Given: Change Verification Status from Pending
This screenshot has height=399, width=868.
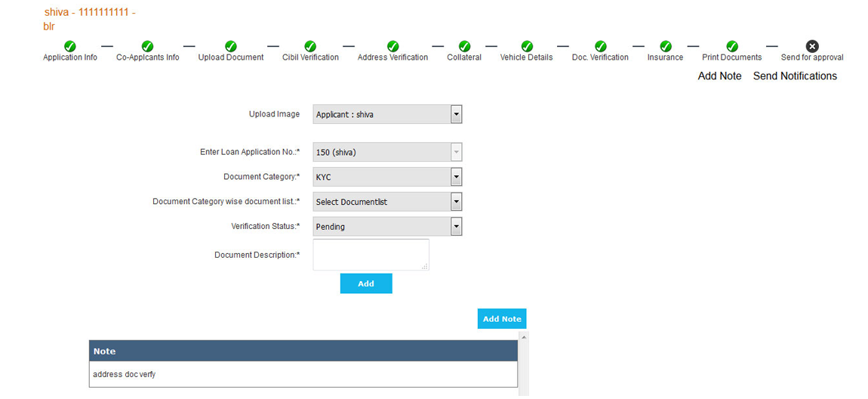Looking at the screenshot, I should point(387,227).
